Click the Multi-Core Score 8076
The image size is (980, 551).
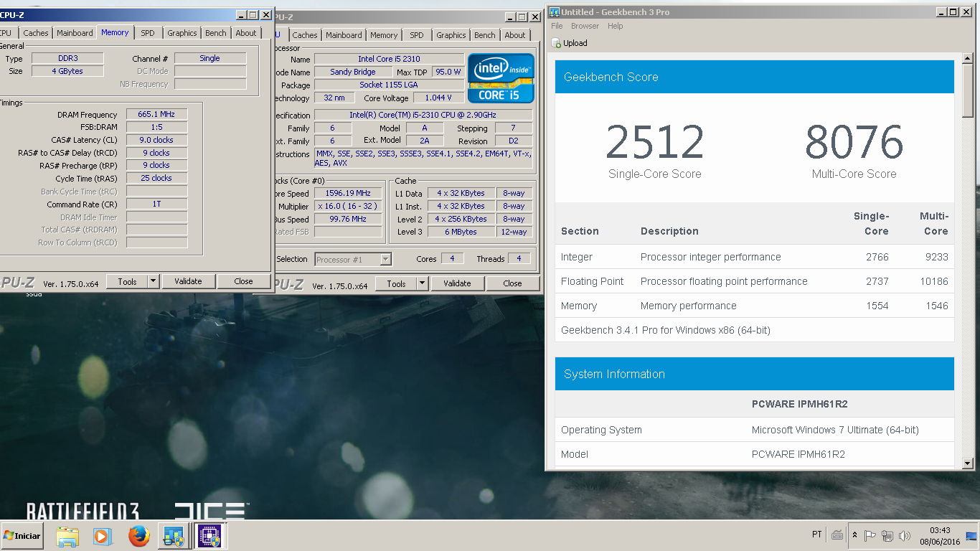click(x=854, y=142)
